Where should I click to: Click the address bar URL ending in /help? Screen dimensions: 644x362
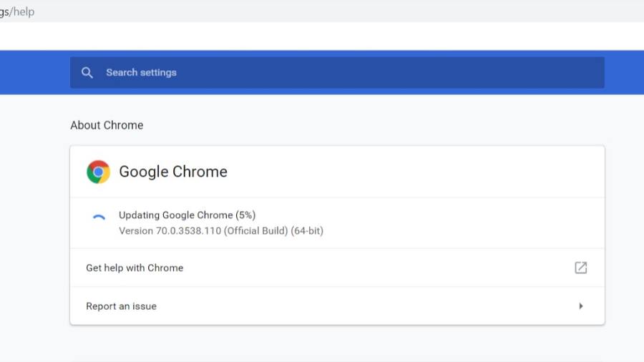(17, 11)
